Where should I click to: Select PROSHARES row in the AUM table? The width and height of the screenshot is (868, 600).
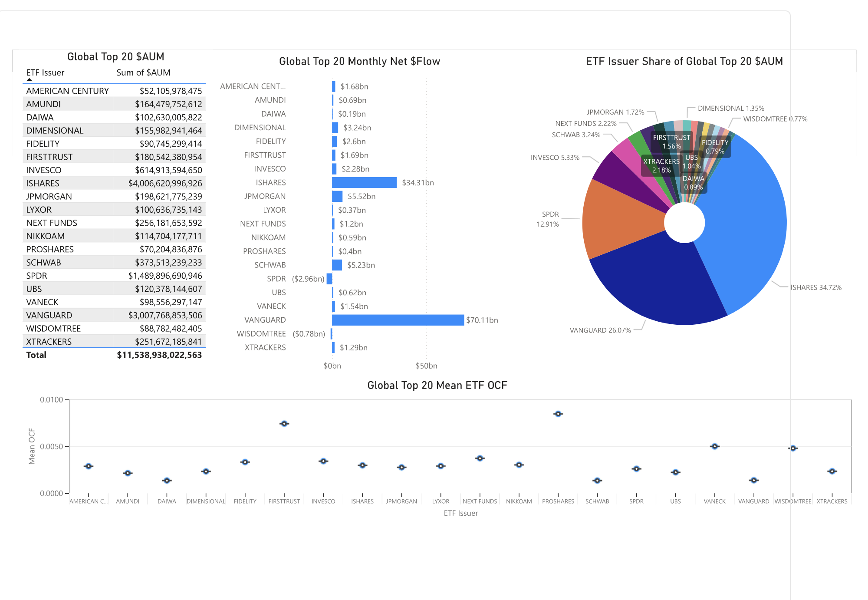point(114,249)
